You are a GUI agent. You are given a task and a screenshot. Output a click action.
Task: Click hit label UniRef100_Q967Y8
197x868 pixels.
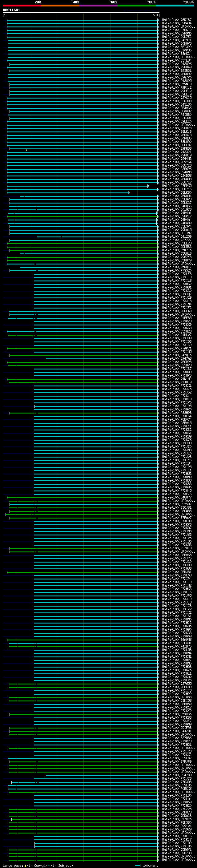177,257
